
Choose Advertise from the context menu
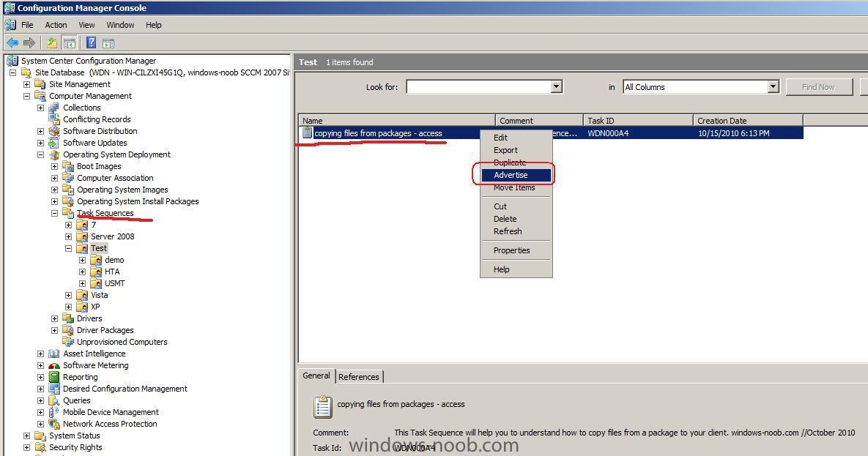pyautogui.click(x=516, y=175)
